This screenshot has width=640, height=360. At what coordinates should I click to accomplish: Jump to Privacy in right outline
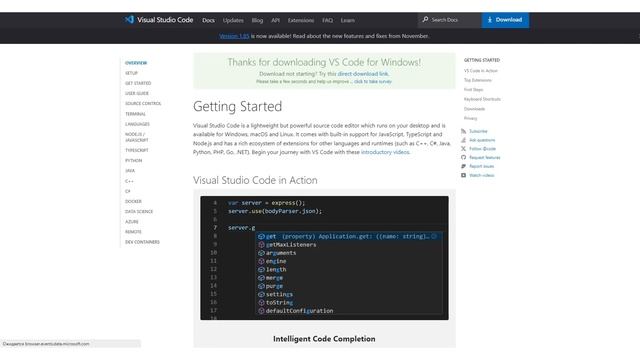[470, 118]
